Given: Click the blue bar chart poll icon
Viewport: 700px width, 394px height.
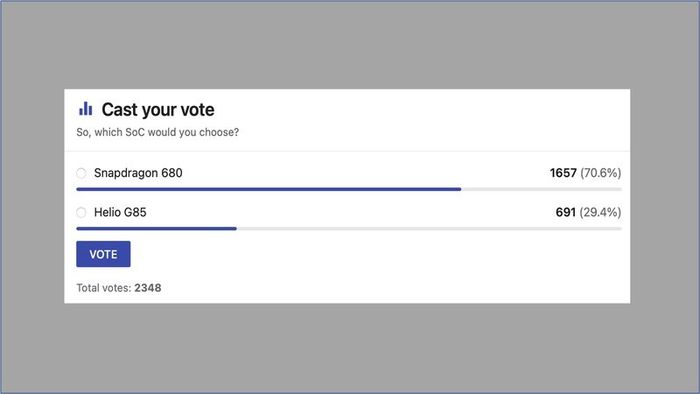Looking at the screenshot, I should coord(85,108).
